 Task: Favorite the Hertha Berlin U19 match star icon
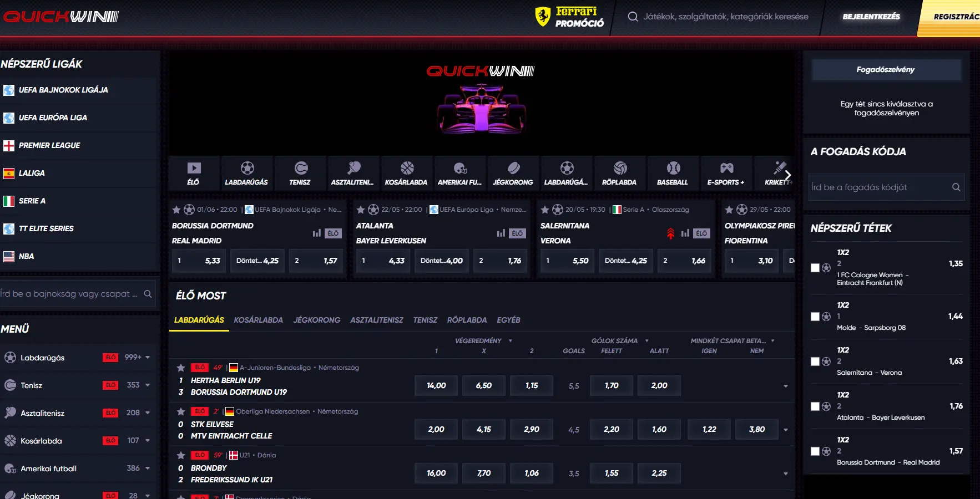180,367
